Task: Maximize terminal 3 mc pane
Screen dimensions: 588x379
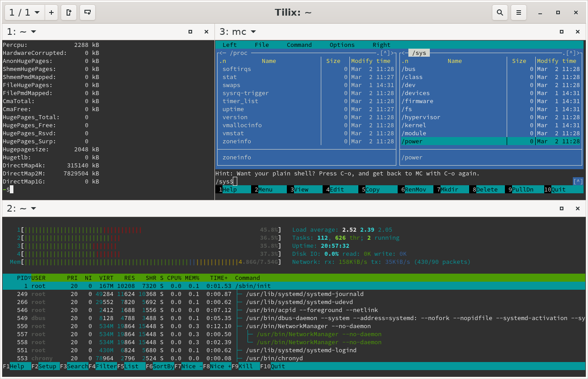Action: click(562, 32)
